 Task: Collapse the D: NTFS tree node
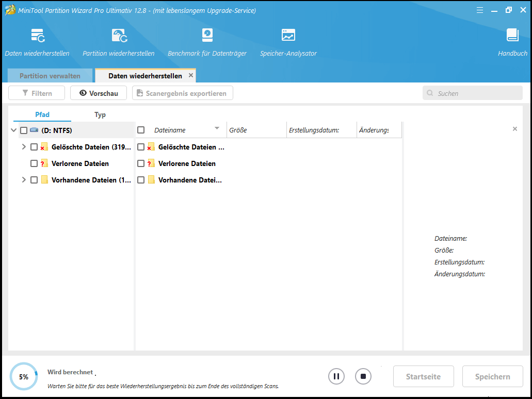13,130
